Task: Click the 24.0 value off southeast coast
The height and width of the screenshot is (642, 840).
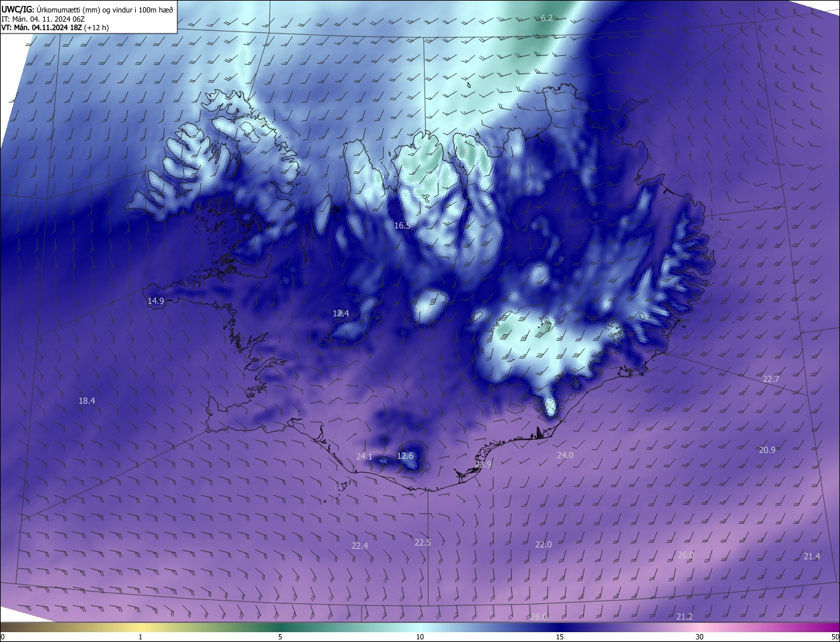Action: click(565, 455)
